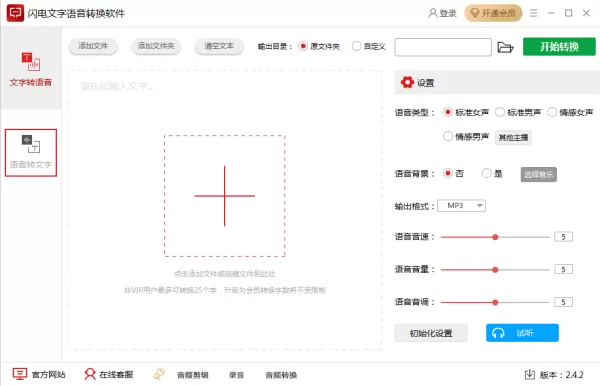Set 语音背景 to 是
Viewport: 600px width, 386px height.
(x=492, y=174)
